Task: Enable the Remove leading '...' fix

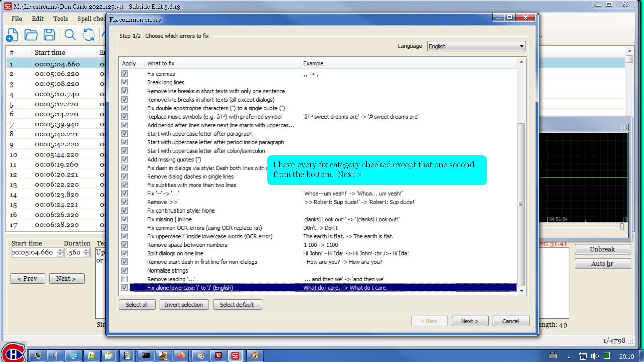Action: (x=124, y=279)
